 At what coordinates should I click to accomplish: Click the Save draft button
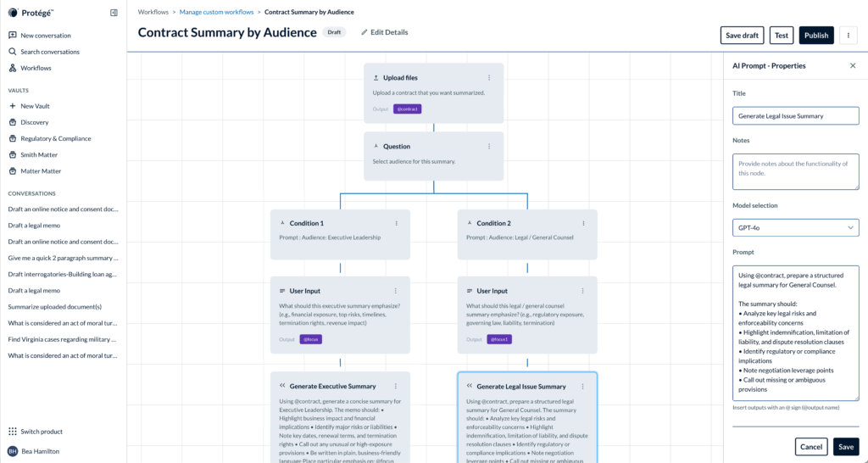coord(743,35)
